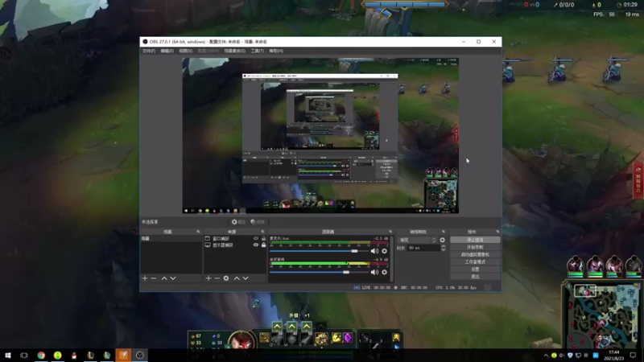Open source properties gear in Sources panel toolbar
644x362 pixels.
226,278
